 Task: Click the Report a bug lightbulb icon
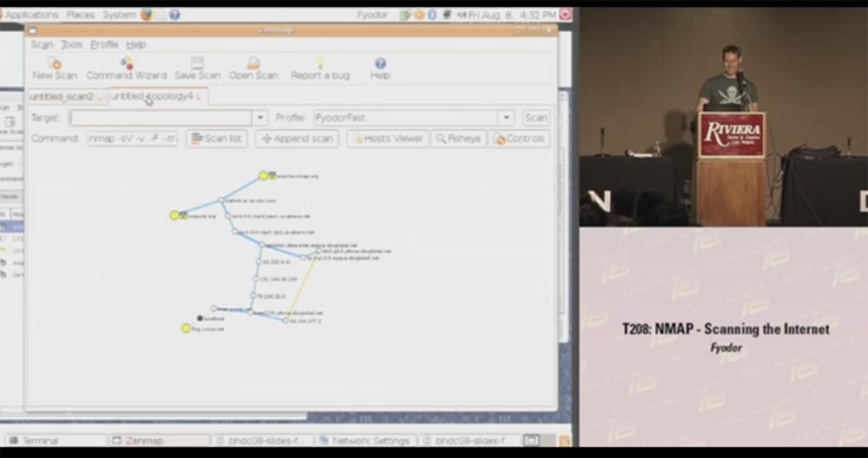pyautogui.click(x=320, y=63)
